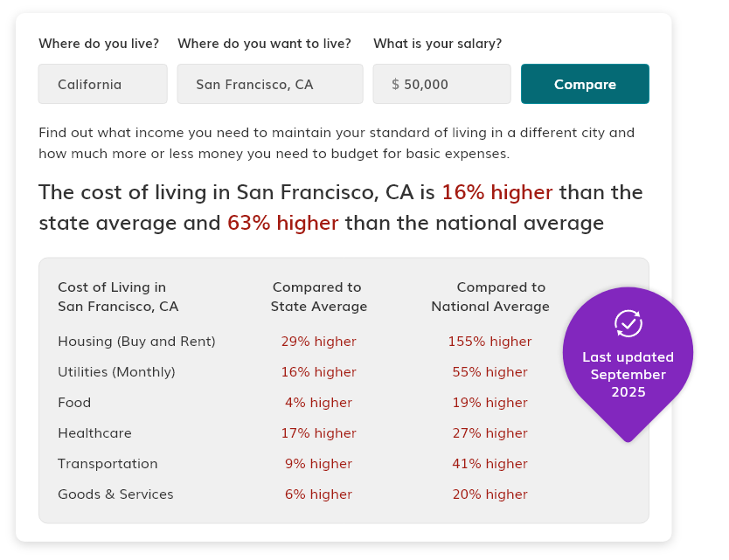Click the '16% higher' statistic in the headline
Viewport: 729px width, 560px height.
click(496, 191)
